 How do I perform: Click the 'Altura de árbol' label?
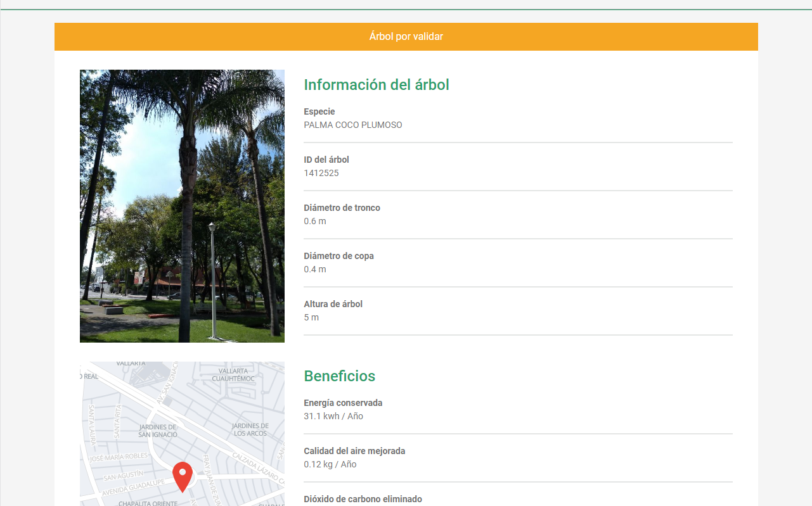click(333, 304)
